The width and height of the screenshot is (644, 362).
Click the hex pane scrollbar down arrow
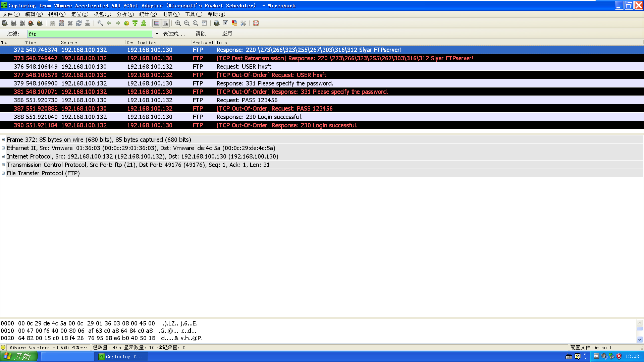click(640, 340)
